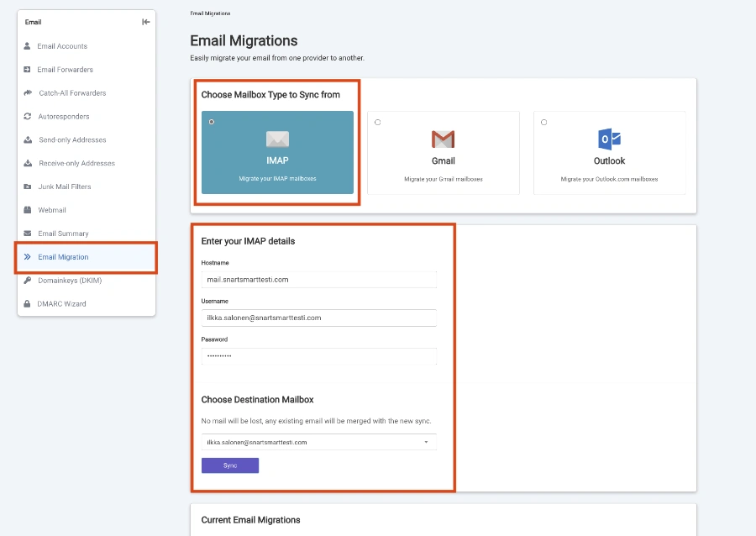Click the 'Enter your IMAP details' heading

tap(248, 241)
